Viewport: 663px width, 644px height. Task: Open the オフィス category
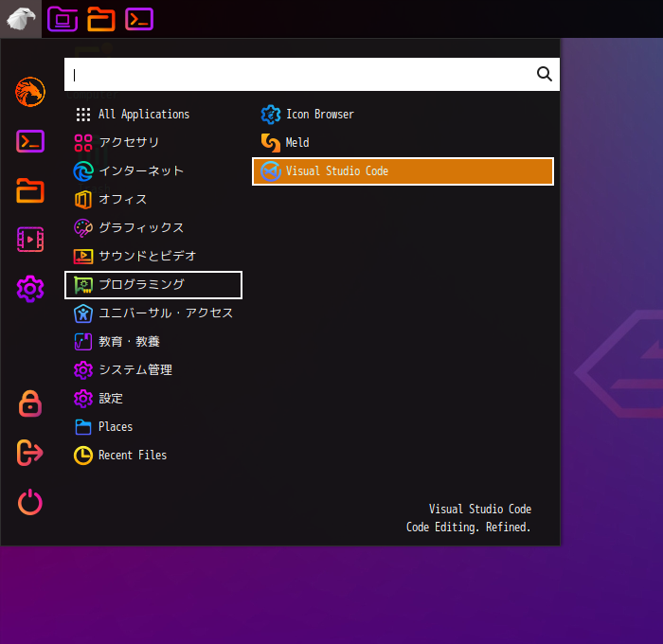153,200
